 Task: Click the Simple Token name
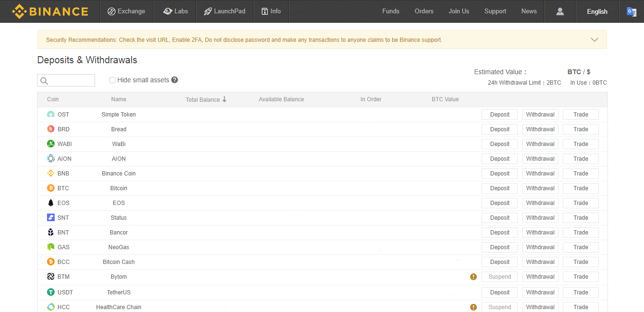pos(119,115)
